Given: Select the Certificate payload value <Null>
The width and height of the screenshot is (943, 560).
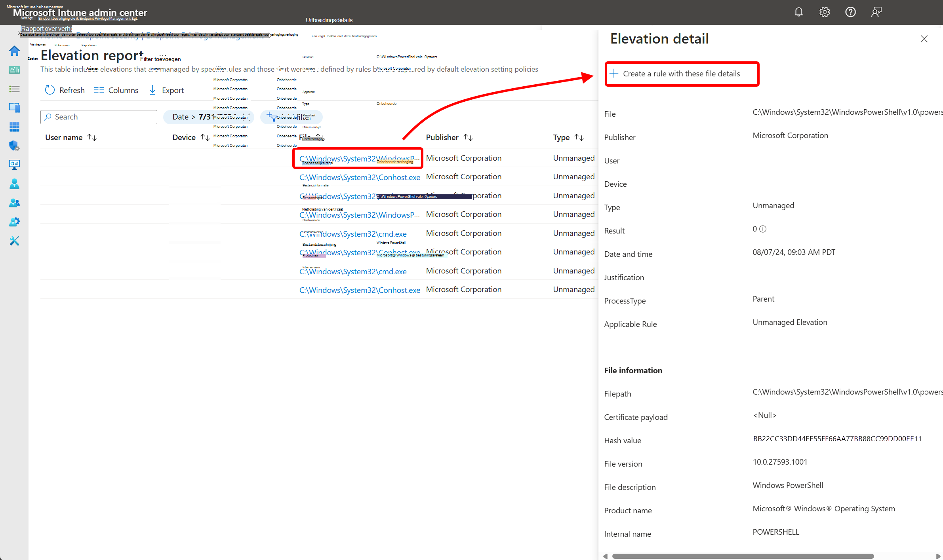Looking at the screenshot, I should coord(764,416).
